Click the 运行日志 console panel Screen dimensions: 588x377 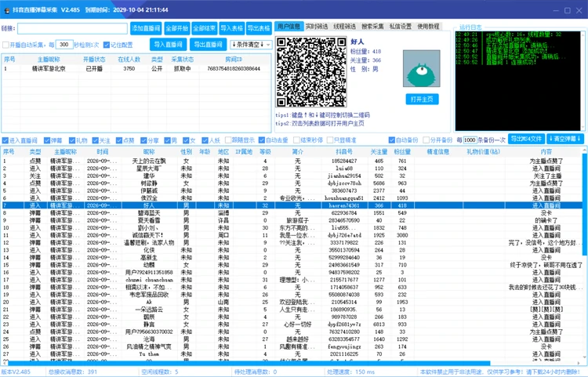[518, 81]
